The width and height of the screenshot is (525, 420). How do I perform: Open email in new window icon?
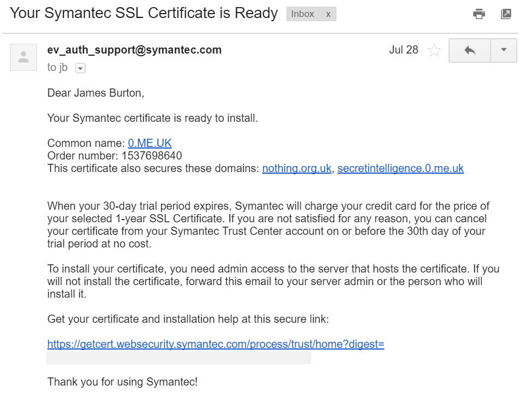(506, 14)
